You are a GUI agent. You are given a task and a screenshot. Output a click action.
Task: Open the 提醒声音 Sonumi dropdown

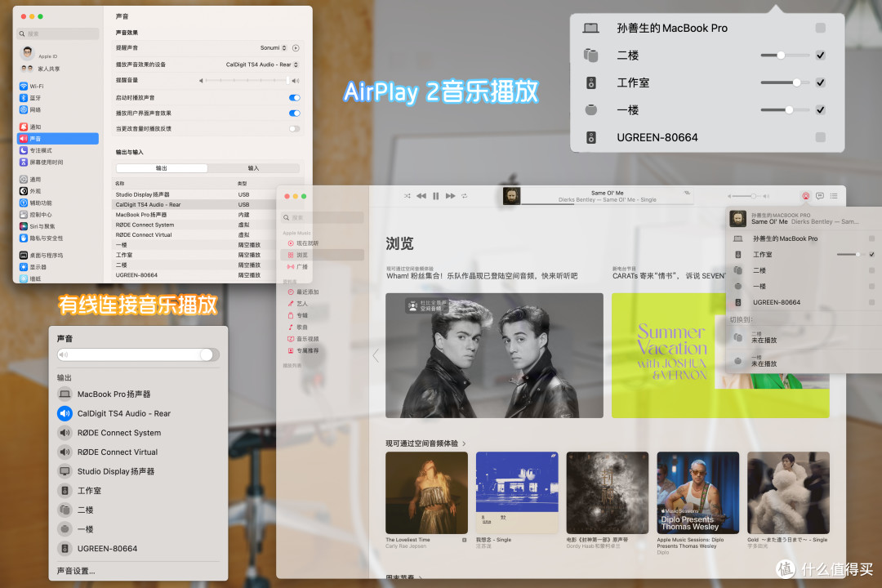(x=274, y=48)
